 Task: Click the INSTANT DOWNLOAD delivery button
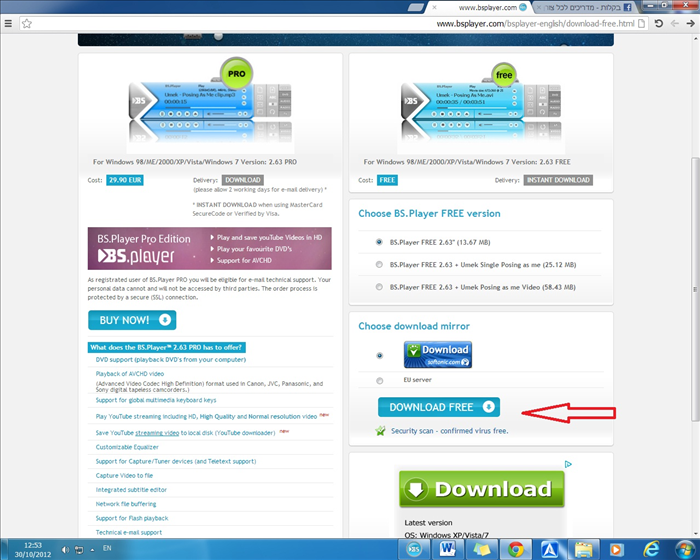pyautogui.click(x=558, y=180)
